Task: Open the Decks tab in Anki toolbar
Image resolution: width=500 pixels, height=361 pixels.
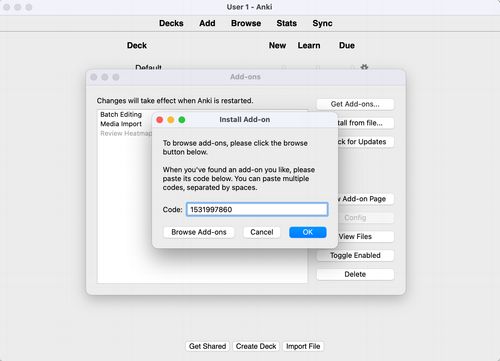Action: [x=171, y=23]
